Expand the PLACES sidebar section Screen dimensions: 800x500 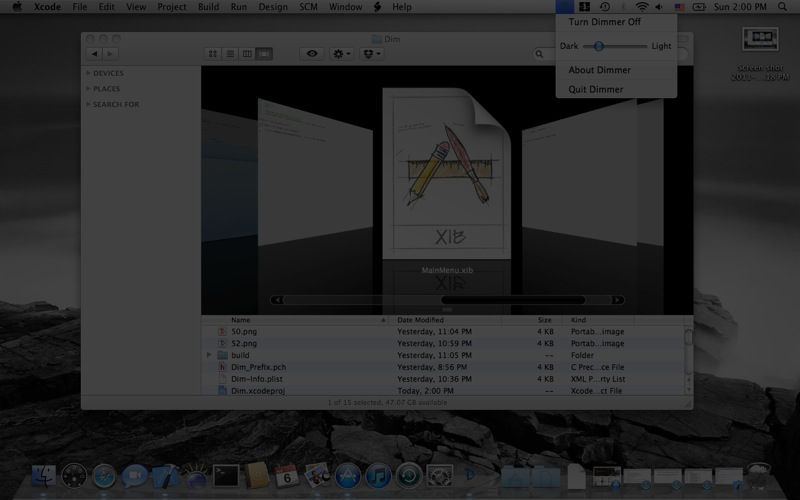pyautogui.click(x=88, y=88)
